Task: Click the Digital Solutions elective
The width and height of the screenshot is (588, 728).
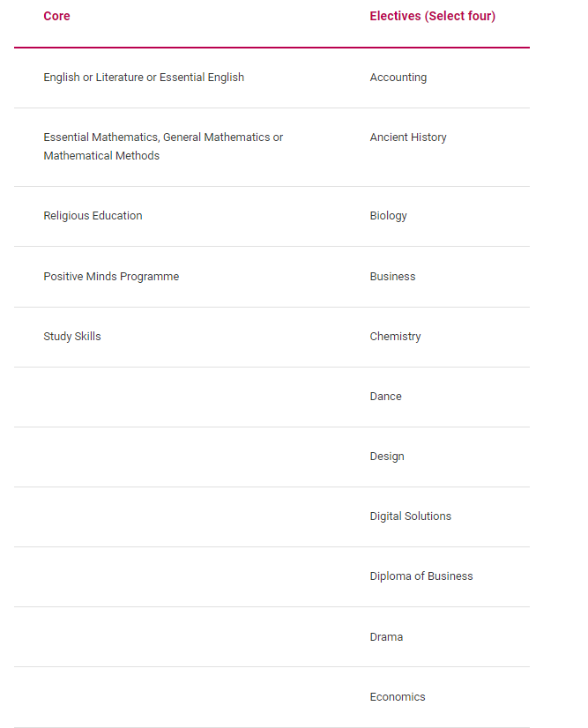Action: [x=410, y=516]
